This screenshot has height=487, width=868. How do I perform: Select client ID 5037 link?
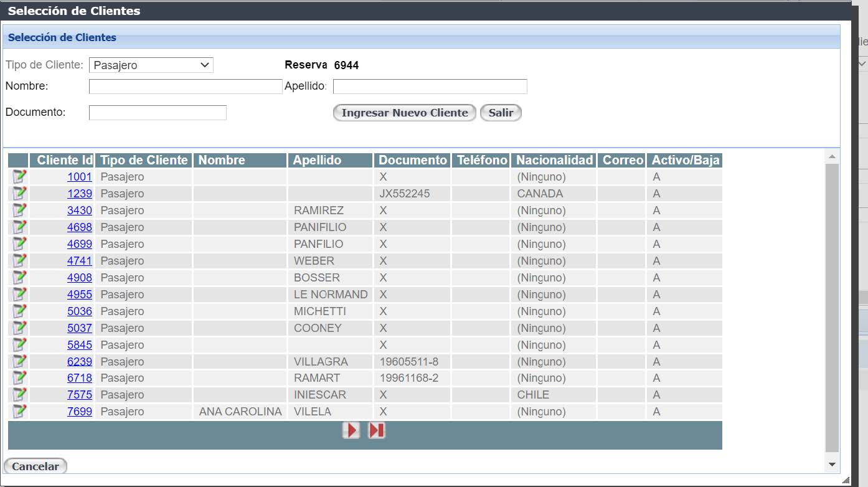[80, 328]
